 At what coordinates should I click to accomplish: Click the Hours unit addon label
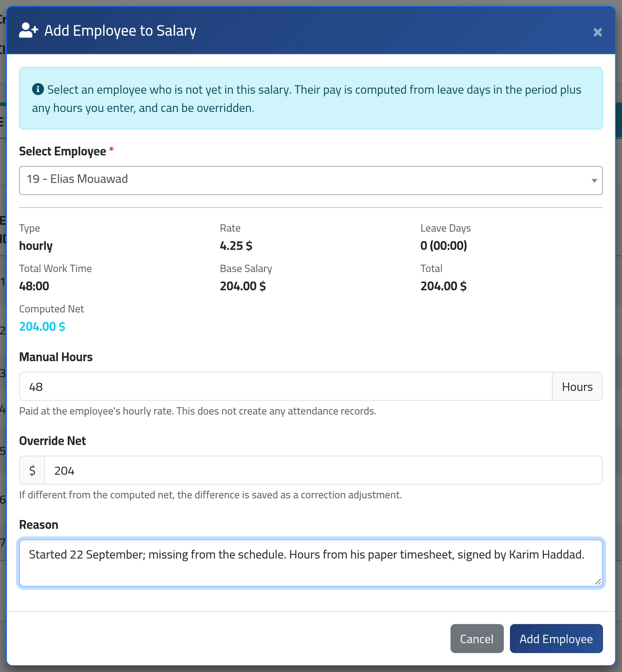coord(577,386)
